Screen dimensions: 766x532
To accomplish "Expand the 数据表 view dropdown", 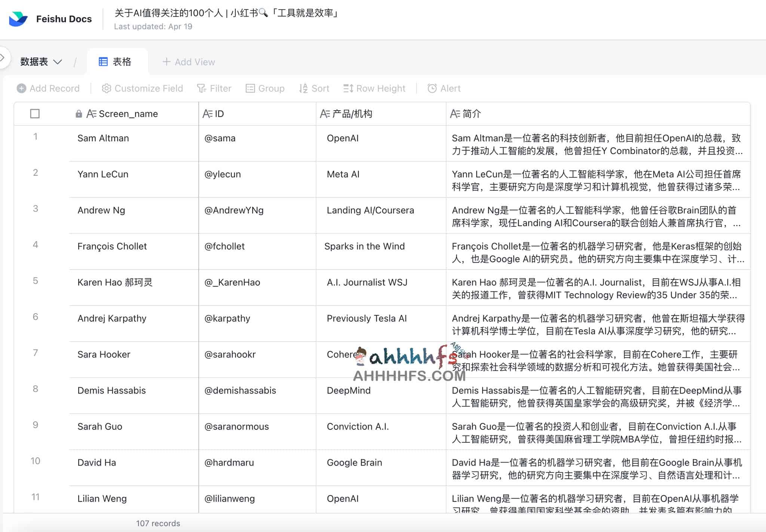I will click(41, 62).
